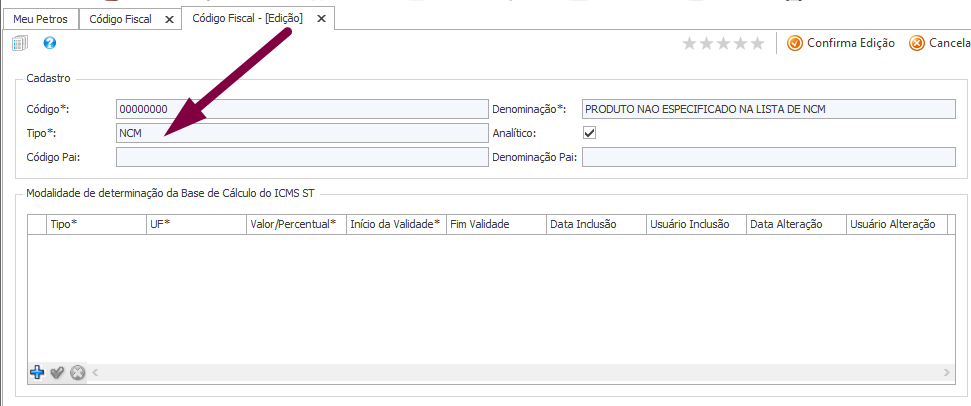Click the Denominação Pai input field
This screenshot has width=971, height=406.
[769, 157]
